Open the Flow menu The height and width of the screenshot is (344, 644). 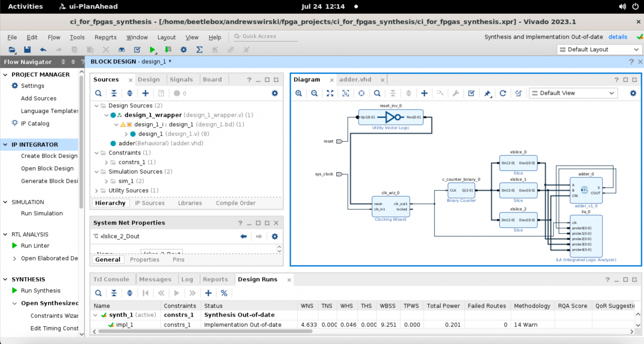click(54, 37)
